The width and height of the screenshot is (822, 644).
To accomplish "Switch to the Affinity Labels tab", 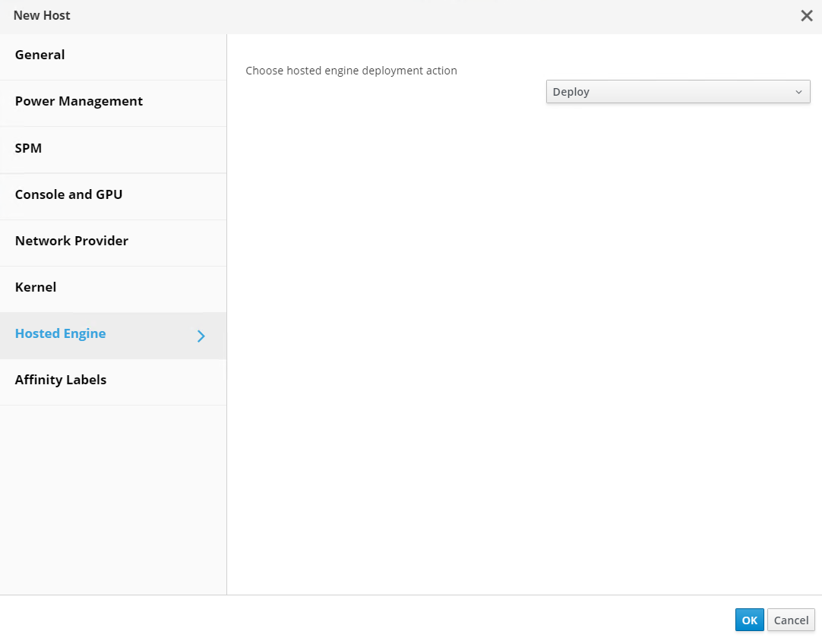I will (61, 380).
